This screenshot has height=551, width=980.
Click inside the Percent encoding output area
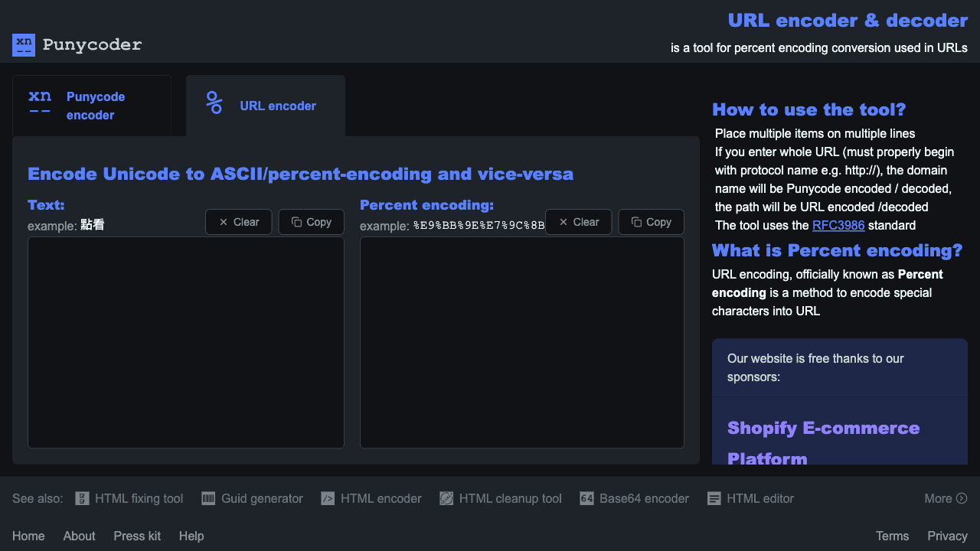521,342
